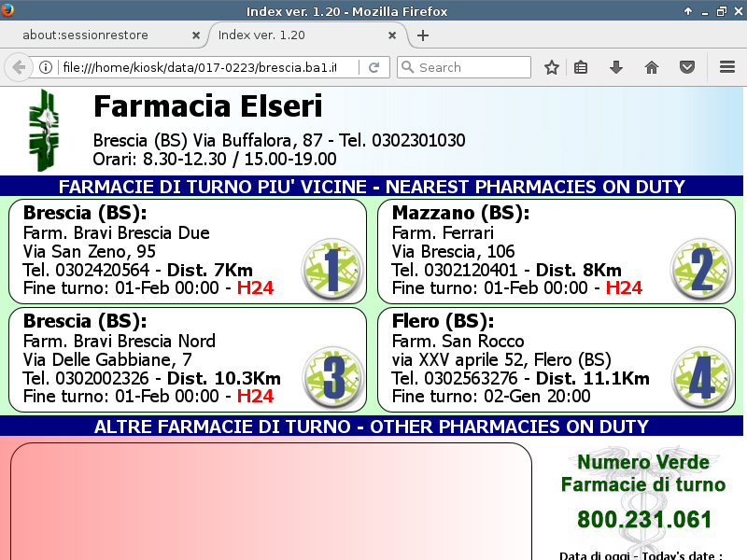The width and height of the screenshot is (747, 560).
Task: Focus the URL address bar
Action: pyautogui.click(x=205, y=67)
